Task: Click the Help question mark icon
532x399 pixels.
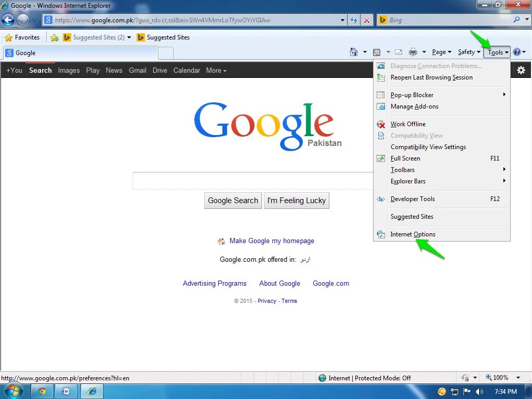Action: point(517,52)
